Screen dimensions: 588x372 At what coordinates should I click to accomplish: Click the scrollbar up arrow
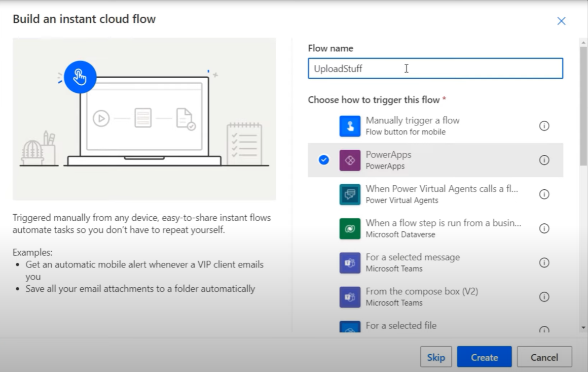pos(583,43)
